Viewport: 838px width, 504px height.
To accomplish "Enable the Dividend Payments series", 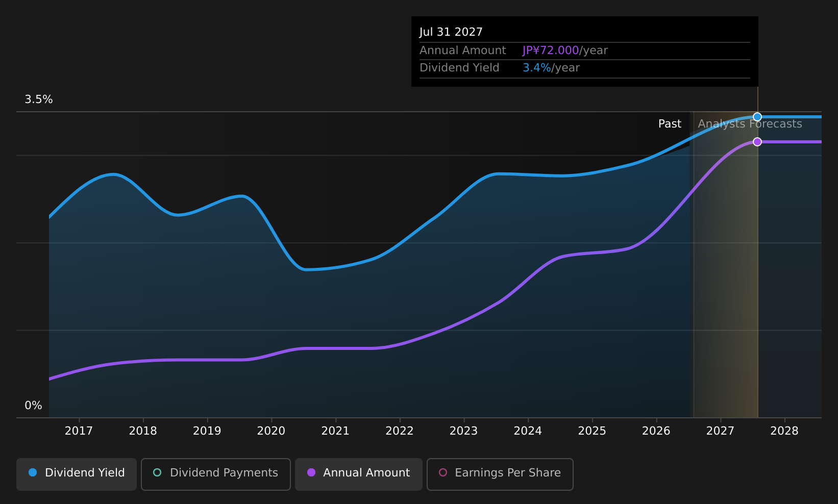I will tap(216, 474).
